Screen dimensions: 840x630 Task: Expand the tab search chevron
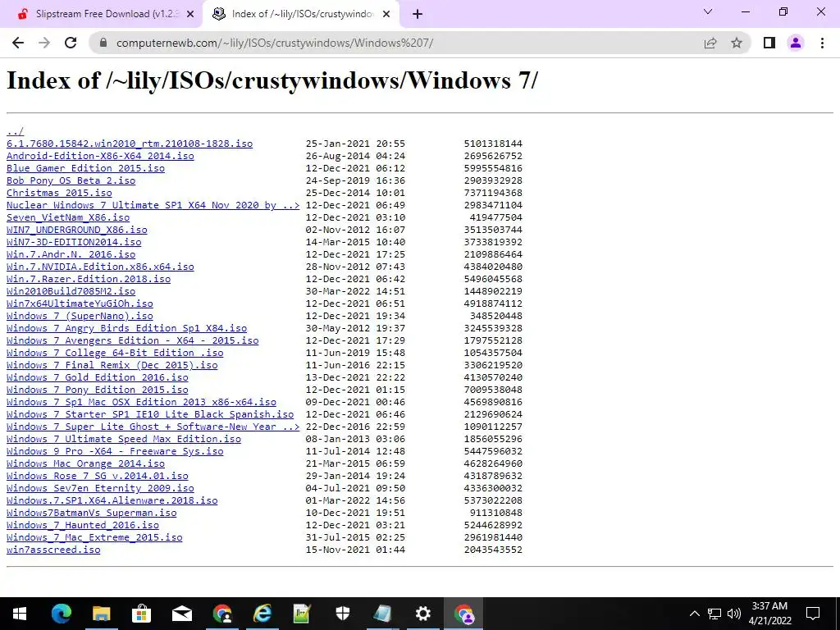pyautogui.click(x=708, y=11)
